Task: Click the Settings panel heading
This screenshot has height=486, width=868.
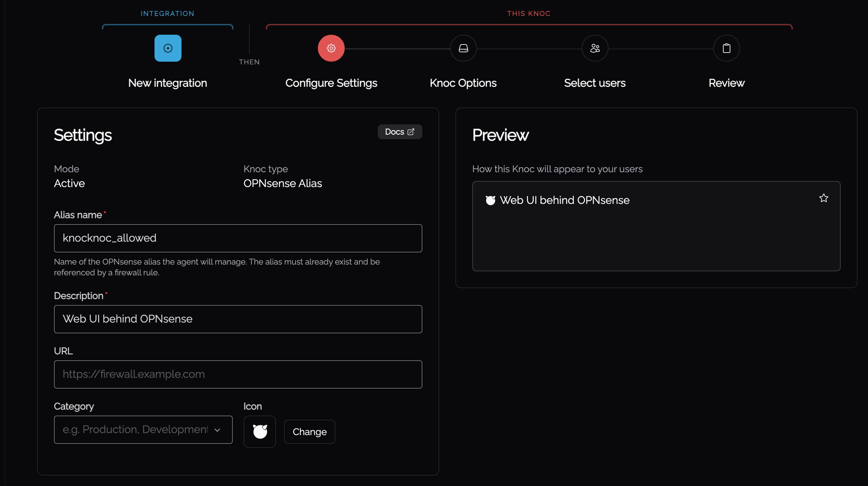Action: coord(83,135)
